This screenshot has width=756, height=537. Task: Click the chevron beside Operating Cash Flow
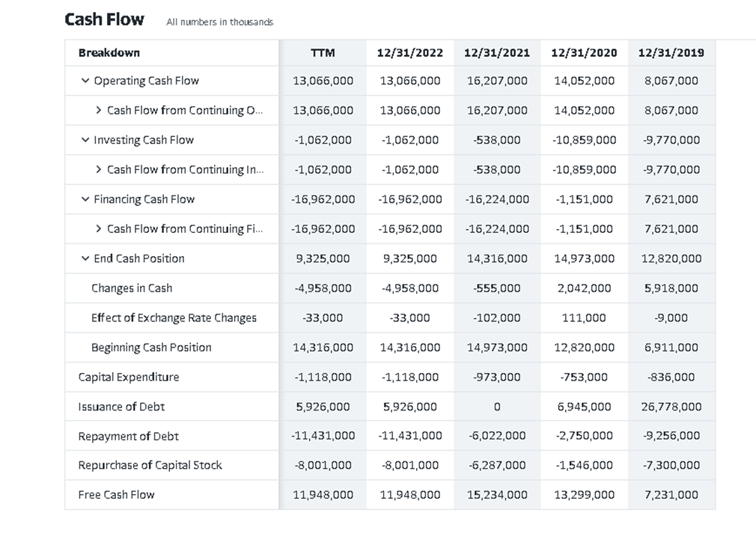coord(85,80)
